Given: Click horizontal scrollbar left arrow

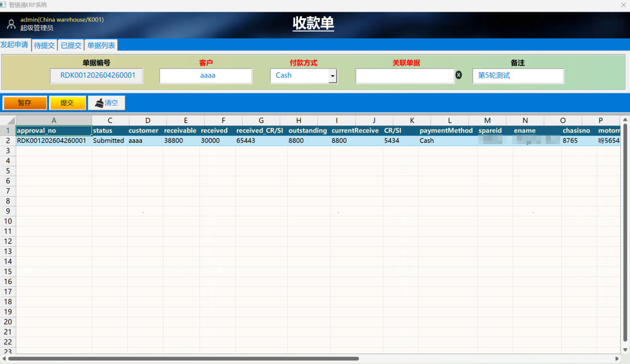Looking at the screenshot, I should [4, 358].
